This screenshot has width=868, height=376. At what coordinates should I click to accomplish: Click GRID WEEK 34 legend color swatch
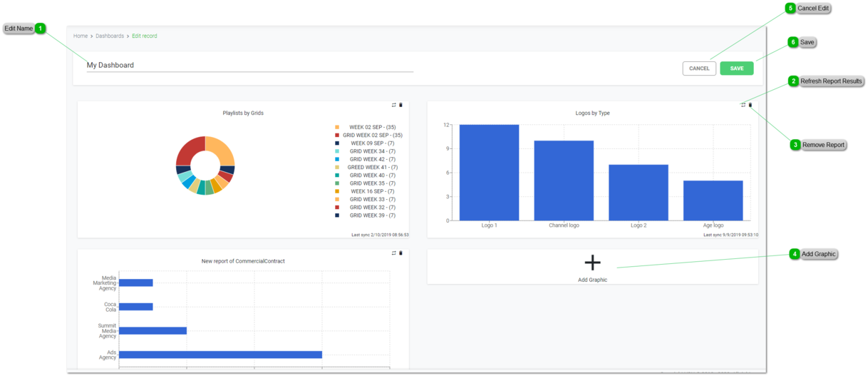337,151
